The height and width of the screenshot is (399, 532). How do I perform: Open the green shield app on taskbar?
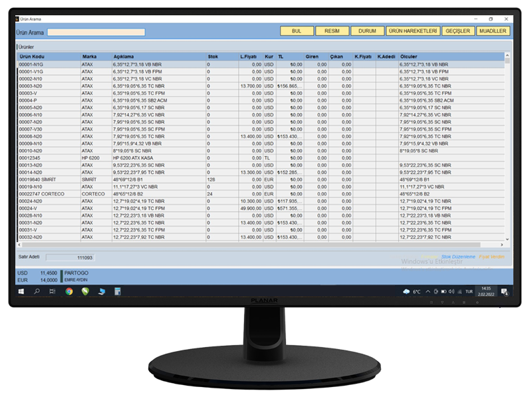pos(85,291)
